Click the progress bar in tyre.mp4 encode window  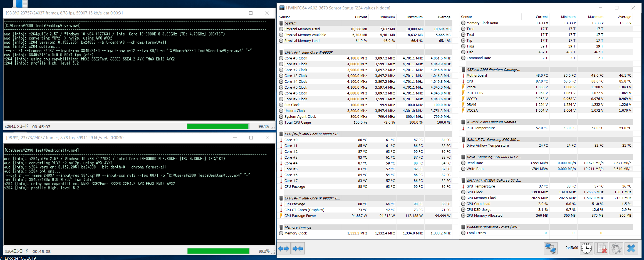[218, 126]
